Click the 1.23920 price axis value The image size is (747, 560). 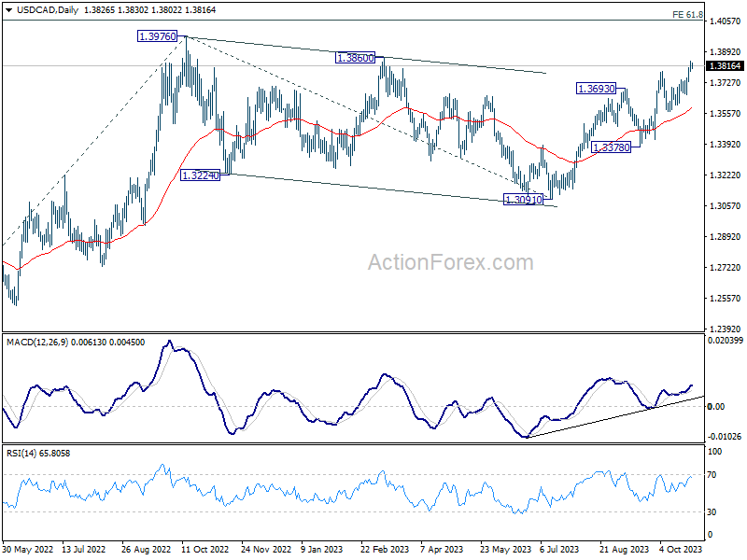[x=726, y=329]
